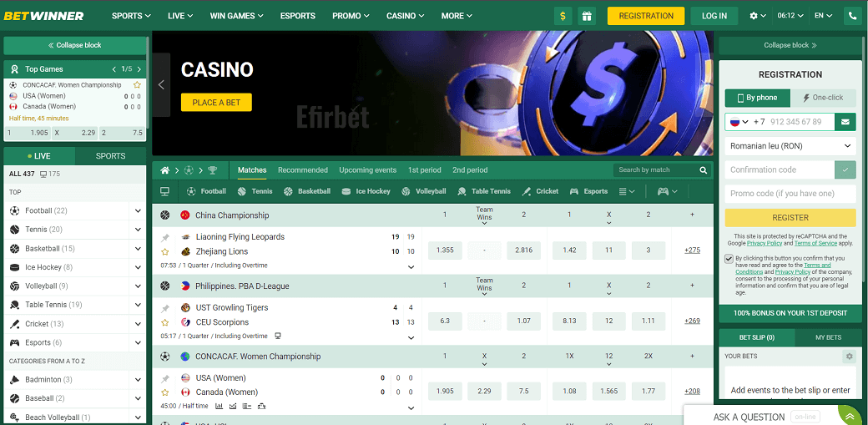
Task: Open Romanian leu currency dropdown
Action: click(790, 146)
